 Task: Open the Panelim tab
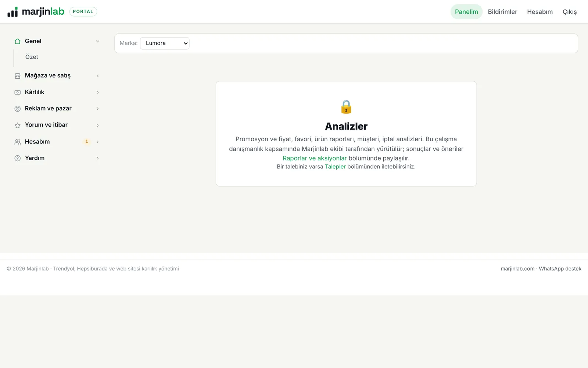click(x=466, y=12)
